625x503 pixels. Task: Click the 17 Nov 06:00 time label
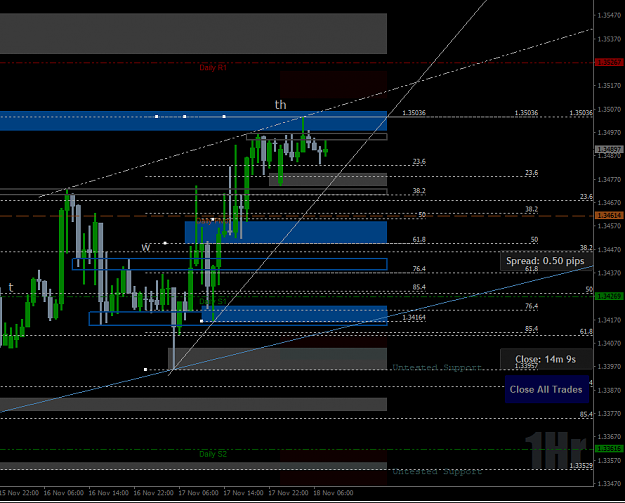coord(199,493)
